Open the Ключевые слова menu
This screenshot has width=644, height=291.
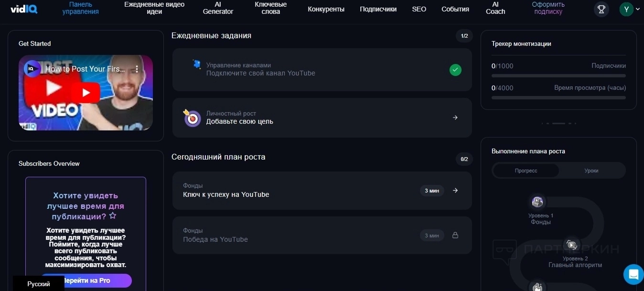point(270,8)
